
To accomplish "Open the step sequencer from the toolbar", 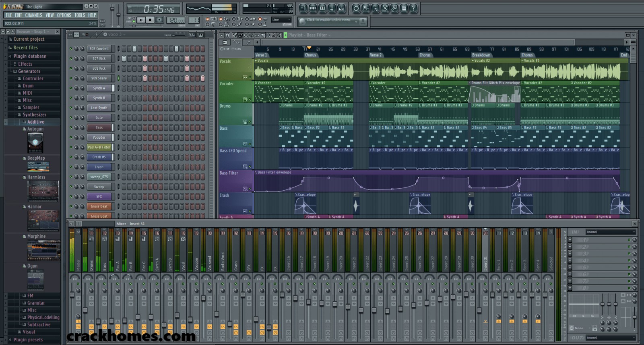I will click(x=313, y=8).
